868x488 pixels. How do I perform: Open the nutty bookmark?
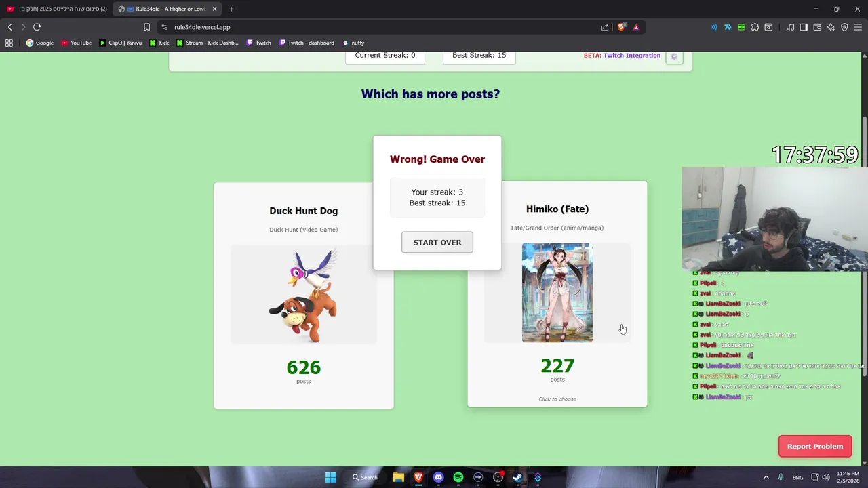(x=353, y=43)
